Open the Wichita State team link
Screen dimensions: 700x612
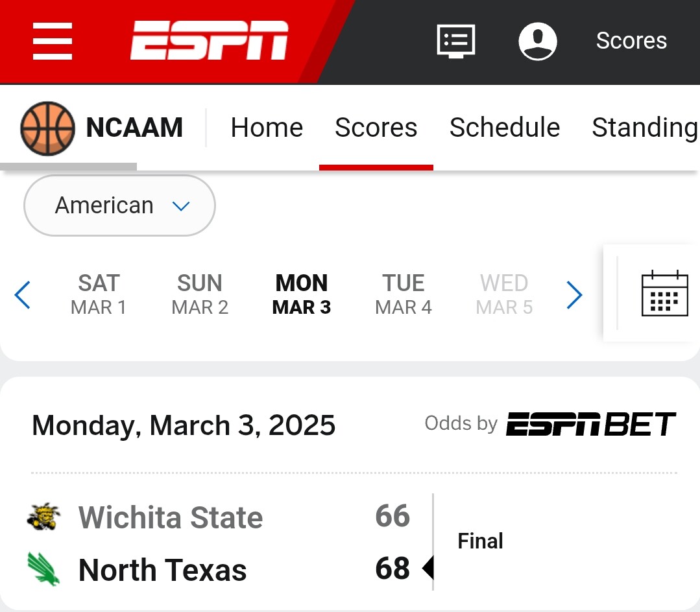point(171,517)
